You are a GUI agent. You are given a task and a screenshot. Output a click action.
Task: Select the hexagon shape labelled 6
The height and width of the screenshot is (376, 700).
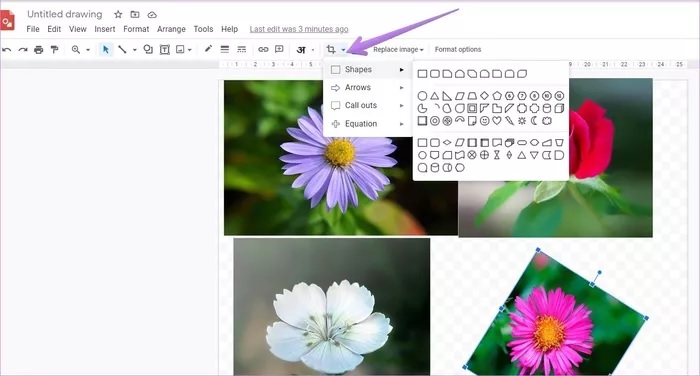pyautogui.click(x=509, y=96)
